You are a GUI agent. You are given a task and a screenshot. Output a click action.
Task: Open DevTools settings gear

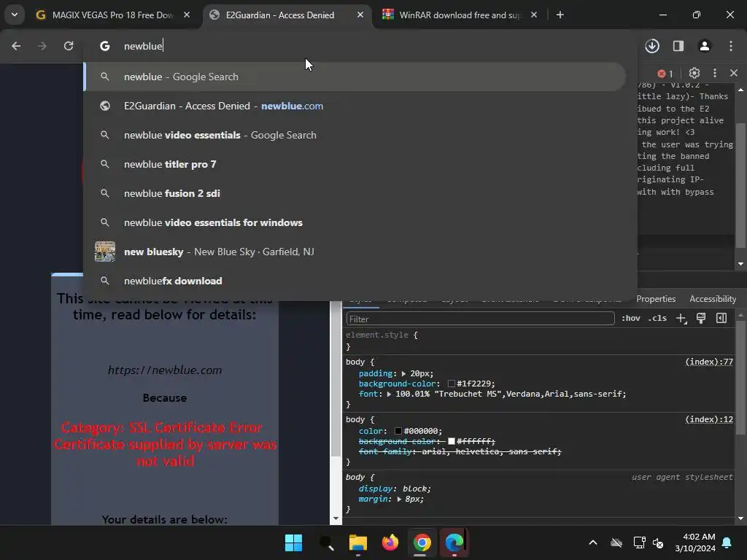coord(694,73)
